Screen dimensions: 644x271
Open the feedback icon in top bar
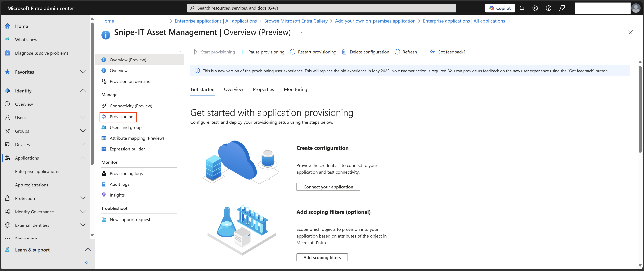[562, 8]
